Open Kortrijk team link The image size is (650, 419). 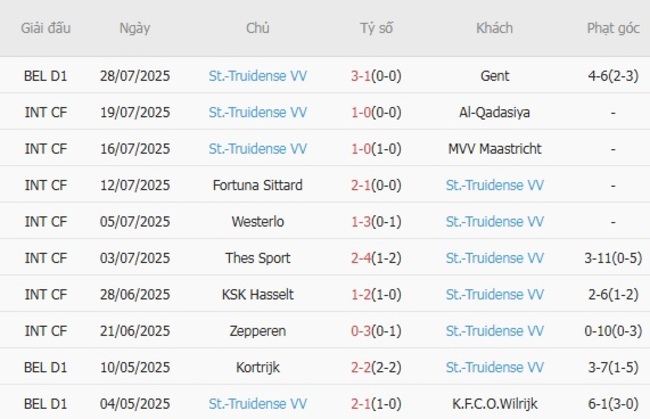(257, 367)
